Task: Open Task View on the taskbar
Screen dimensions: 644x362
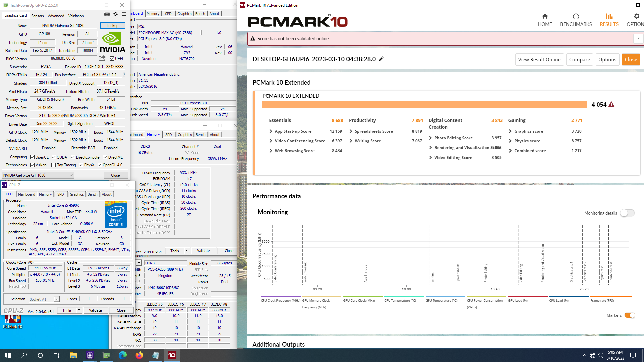Action: click(x=56, y=355)
